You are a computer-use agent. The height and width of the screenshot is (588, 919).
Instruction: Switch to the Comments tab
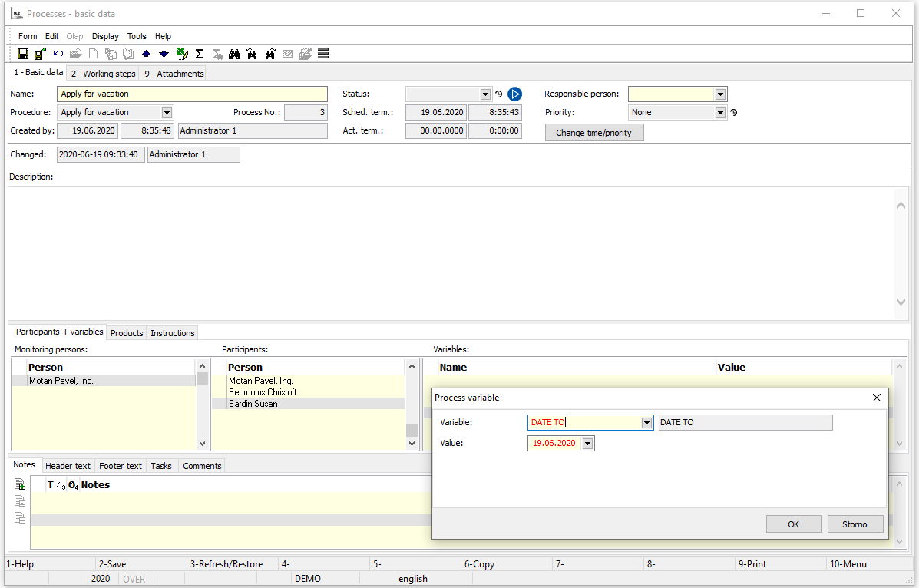tap(202, 466)
